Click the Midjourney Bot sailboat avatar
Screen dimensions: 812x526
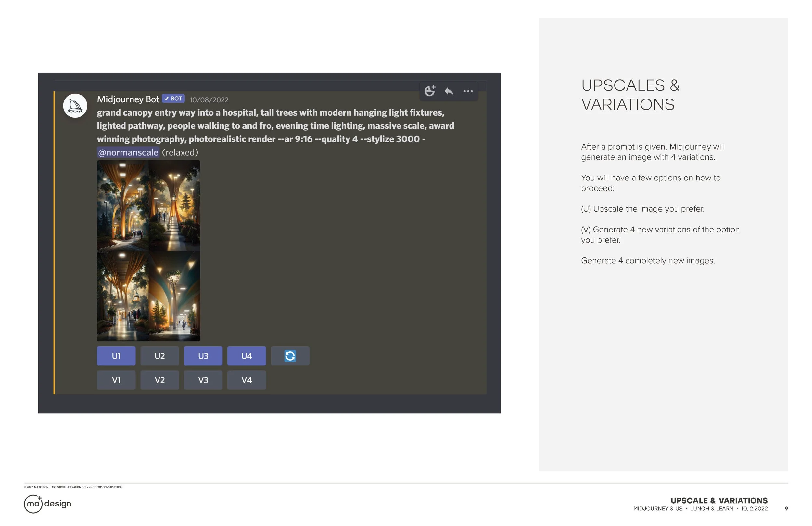pos(75,106)
